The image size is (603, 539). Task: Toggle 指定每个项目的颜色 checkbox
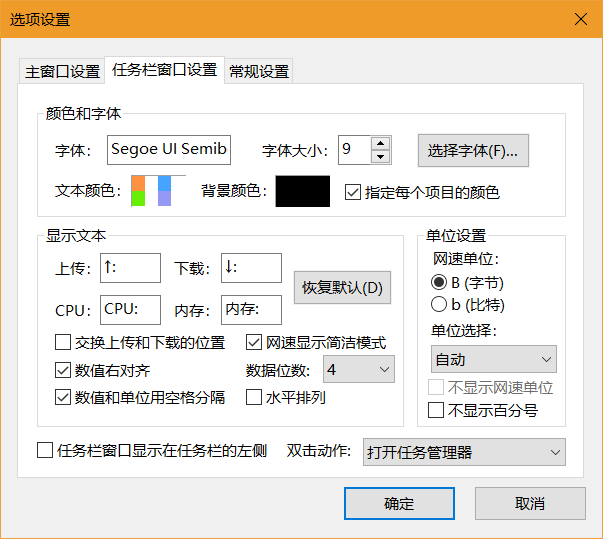click(x=353, y=192)
